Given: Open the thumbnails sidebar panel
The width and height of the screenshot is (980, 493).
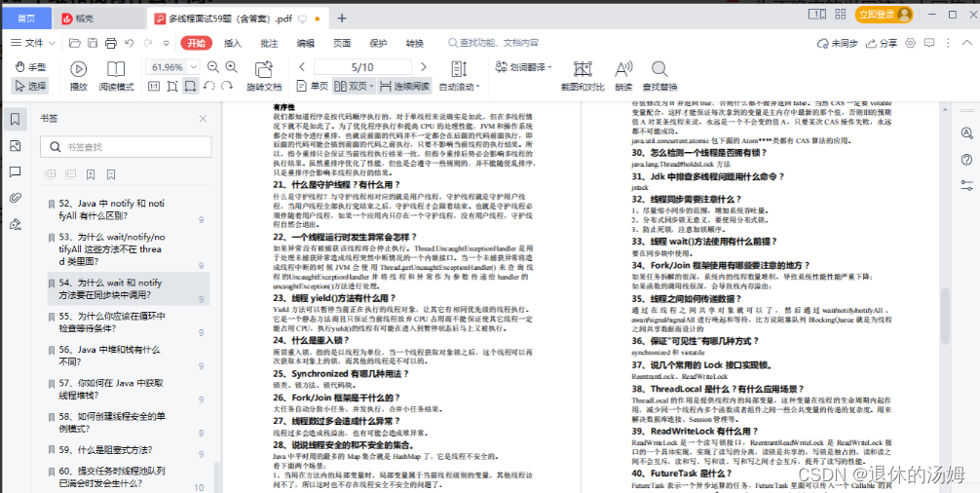Looking at the screenshot, I should pyautogui.click(x=15, y=145).
